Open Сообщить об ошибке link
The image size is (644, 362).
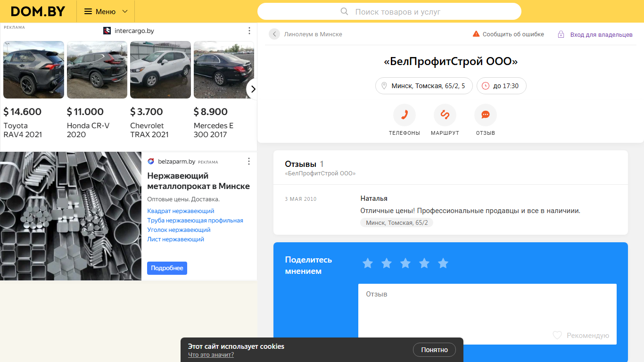pos(513,34)
